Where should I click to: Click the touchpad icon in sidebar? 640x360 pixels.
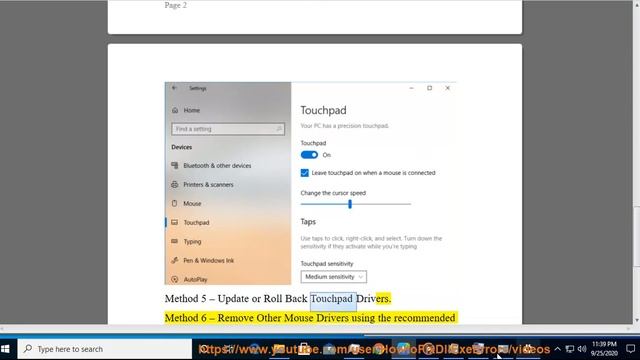click(x=175, y=222)
